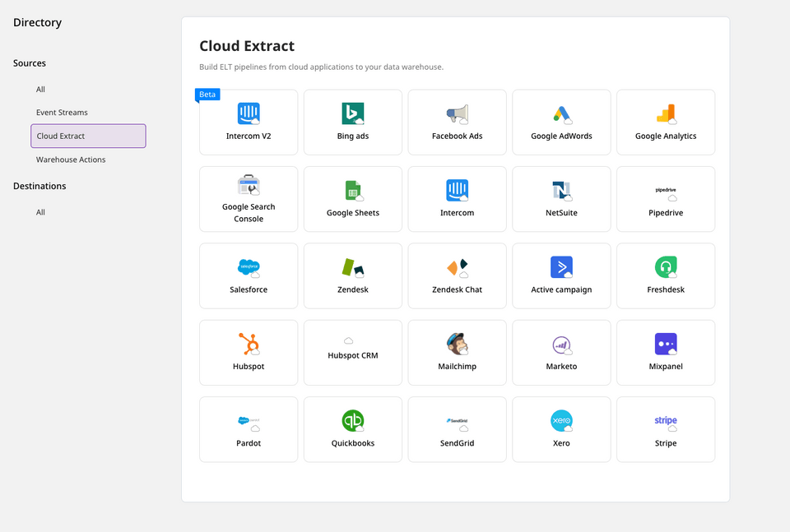Open the Bing ads source
Image resolution: width=790 pixels, height=532 pixels.
pyautogui.click(x=352, y=122)
